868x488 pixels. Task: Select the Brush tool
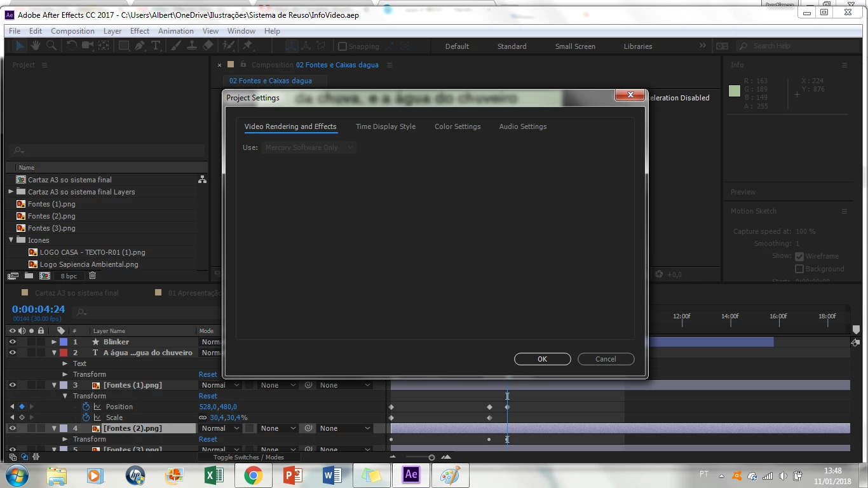175,46
